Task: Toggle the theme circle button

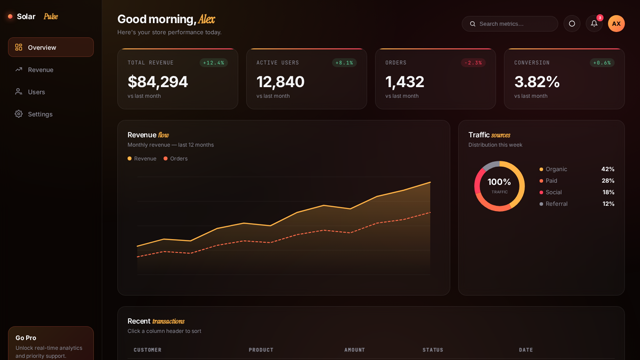Action: (572, 24)
